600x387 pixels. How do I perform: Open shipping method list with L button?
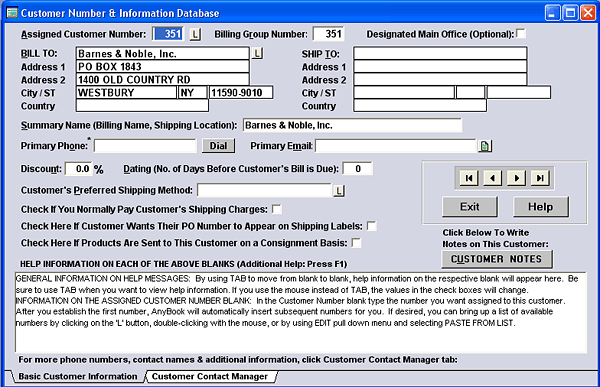point(339,191)
